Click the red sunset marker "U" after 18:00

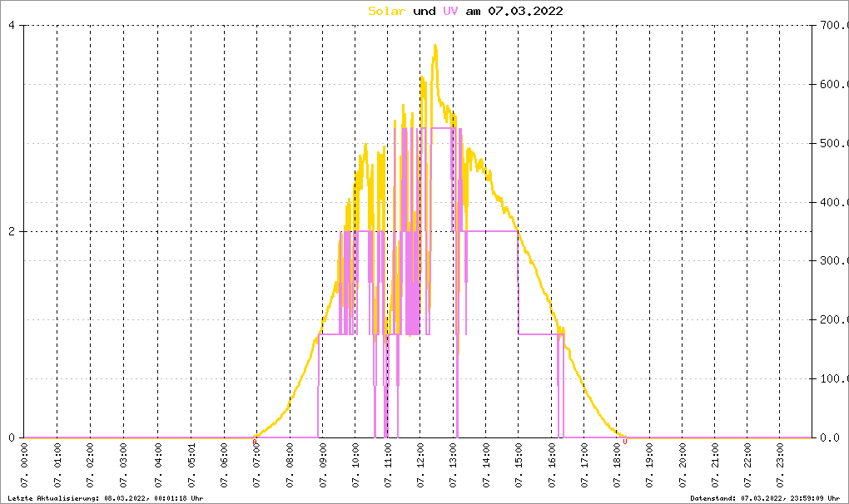pyautogui.click(x=625, y=442)
